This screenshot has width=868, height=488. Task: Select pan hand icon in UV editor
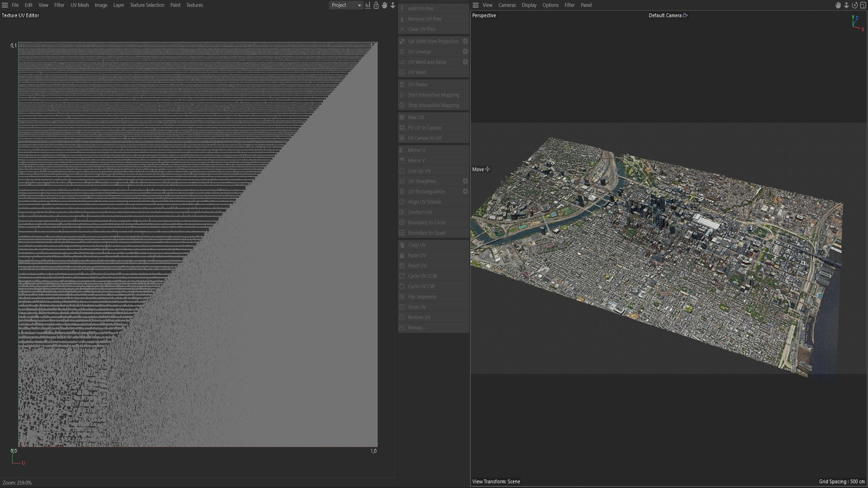tap(384, 5)
